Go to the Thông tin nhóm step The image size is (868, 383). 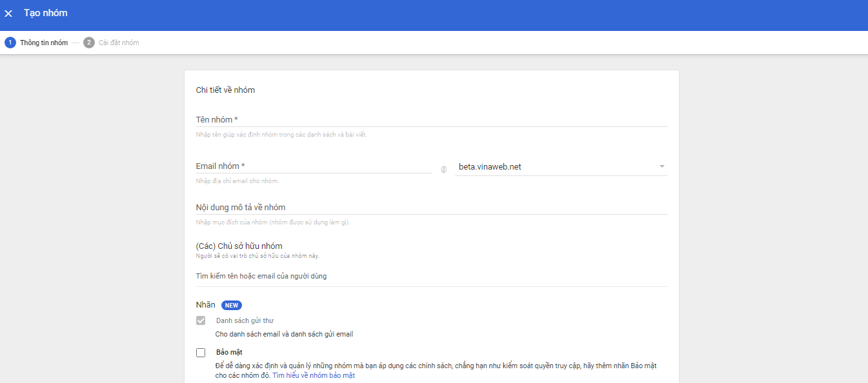click(43, 43)
